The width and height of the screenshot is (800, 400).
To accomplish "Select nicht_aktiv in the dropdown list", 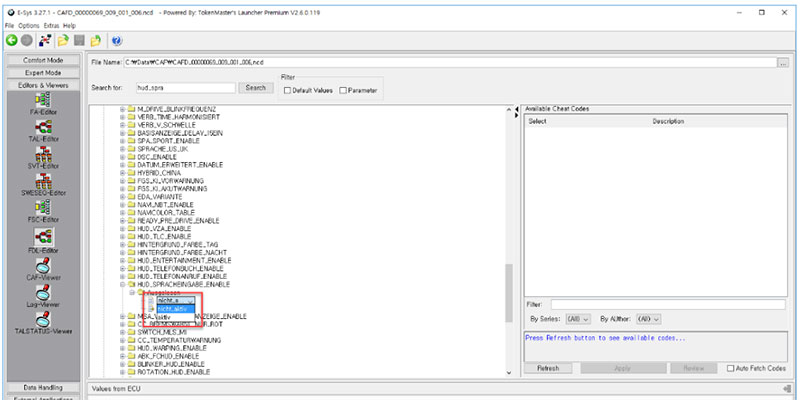I will point(175,309).
